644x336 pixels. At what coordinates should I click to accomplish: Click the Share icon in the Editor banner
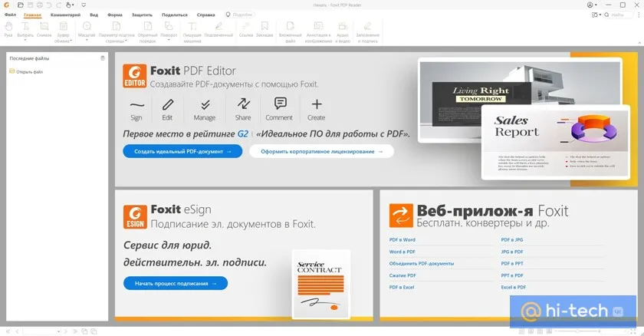[243, 108]
